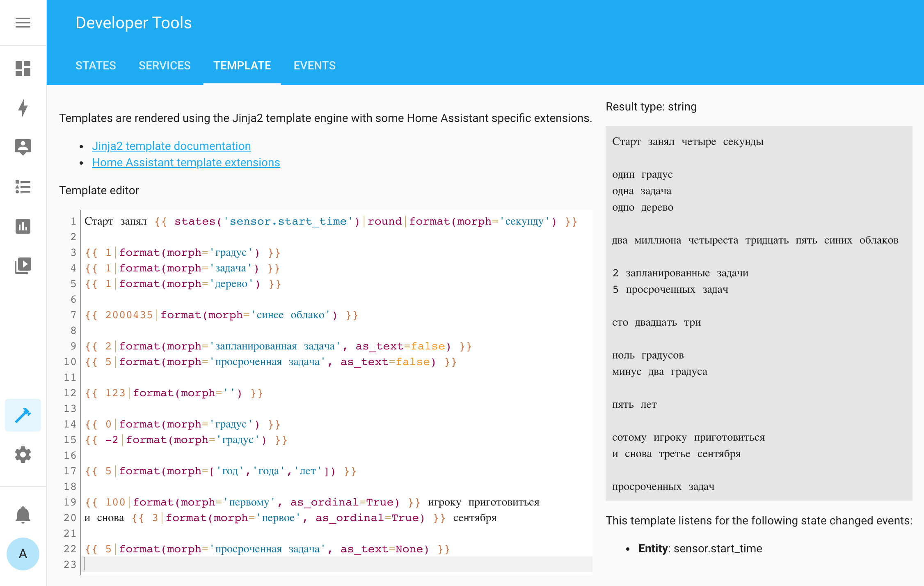Open the Logbook list icon

point(23,187)
